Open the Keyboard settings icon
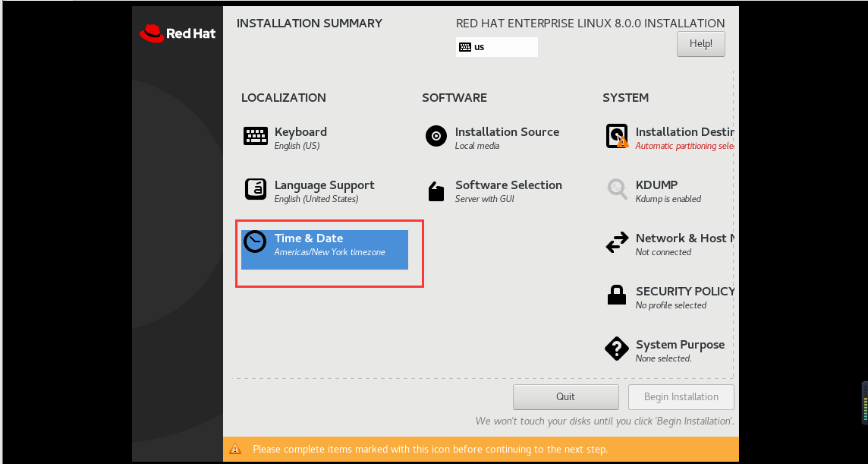This screenshot has width=868, height=464. (255, 136)
